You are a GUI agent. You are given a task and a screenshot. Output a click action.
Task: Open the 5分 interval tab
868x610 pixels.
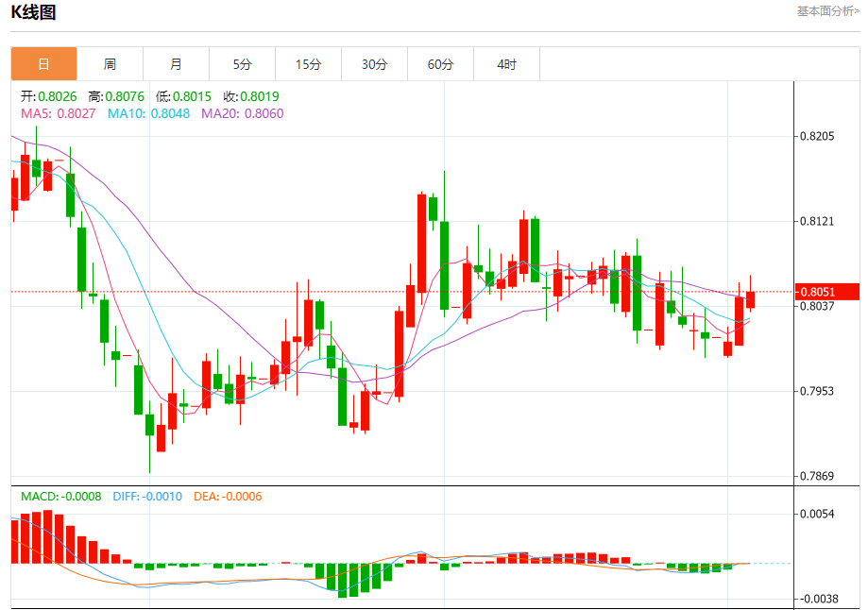pyautogui.click(x=242, y=64)
